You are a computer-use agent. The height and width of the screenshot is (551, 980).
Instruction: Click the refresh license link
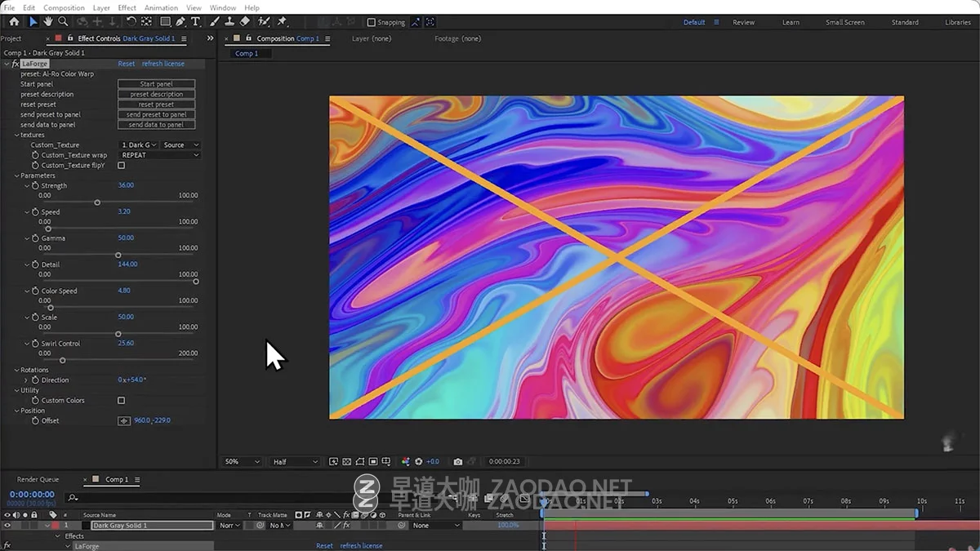(163, 63)
